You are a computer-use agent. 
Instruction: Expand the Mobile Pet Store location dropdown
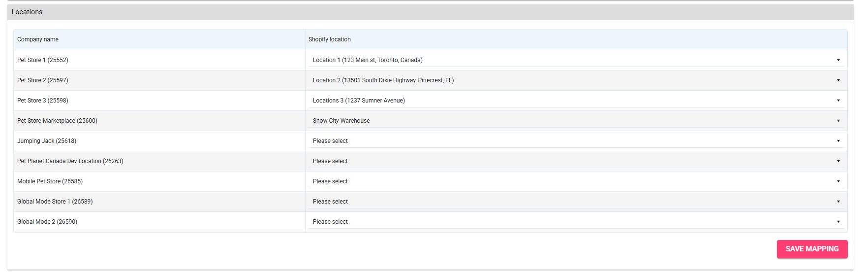click(576, 181)
